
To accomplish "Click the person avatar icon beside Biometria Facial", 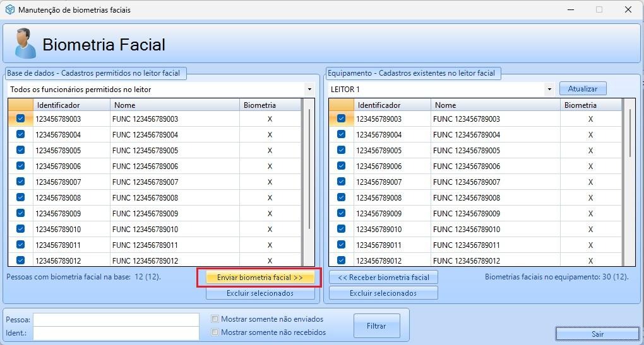I will tap(25, 44).
